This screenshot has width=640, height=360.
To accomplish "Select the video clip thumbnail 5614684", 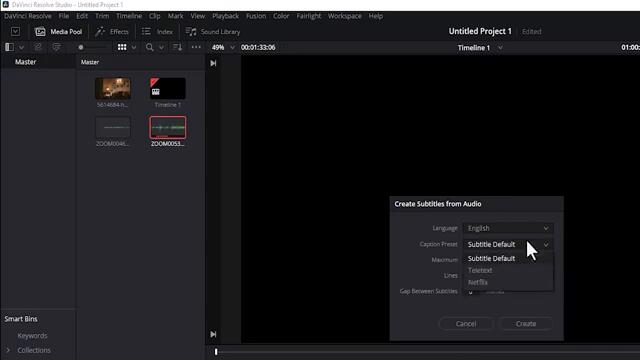I will pyautogui.click(x=113, y=88).
